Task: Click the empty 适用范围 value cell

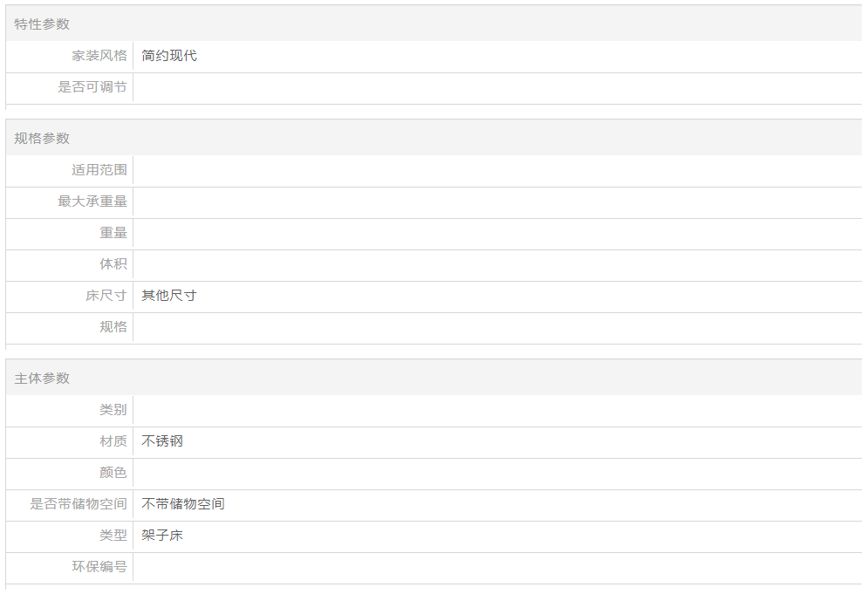Action: tap(497, 170)
